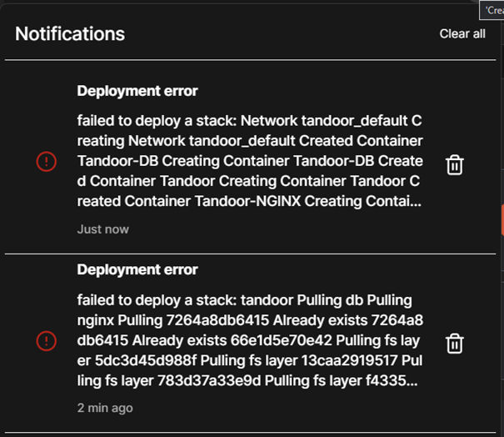Click the 'Just now' timestamp
This screenshot has width=504, height=437.
click(x=102, y=229)
